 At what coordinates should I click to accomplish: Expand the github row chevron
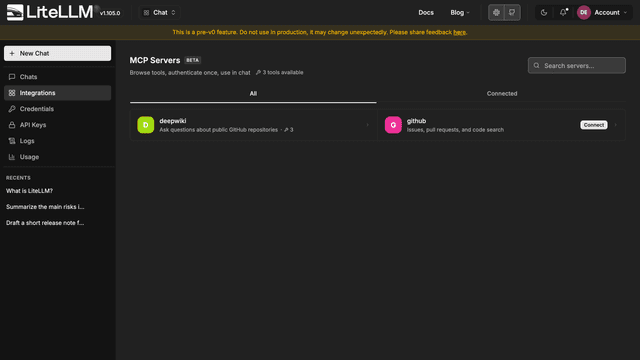tap(616, 125)
